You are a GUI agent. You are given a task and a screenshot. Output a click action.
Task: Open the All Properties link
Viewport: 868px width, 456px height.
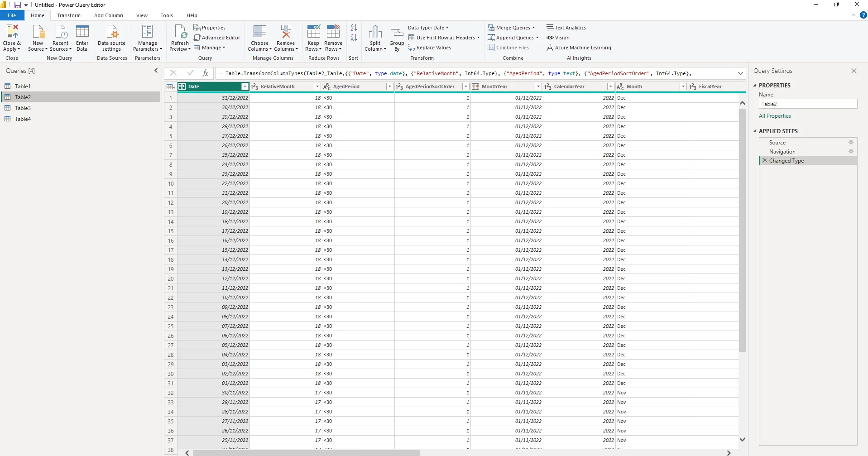click(775, 116)
